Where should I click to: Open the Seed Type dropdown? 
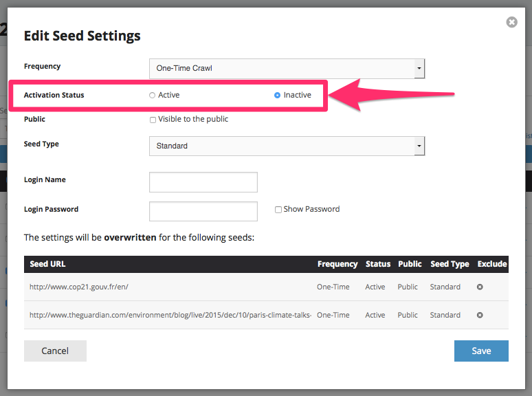(x=287, y=146)
